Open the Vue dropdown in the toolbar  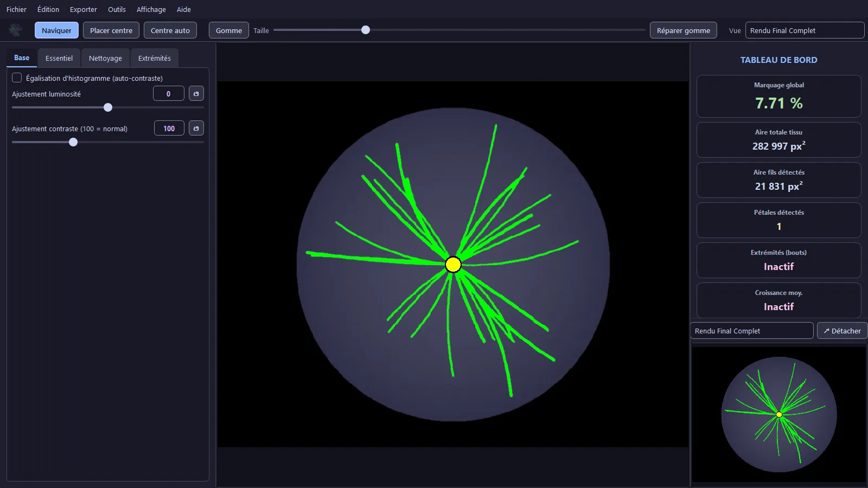click(805, 30)
